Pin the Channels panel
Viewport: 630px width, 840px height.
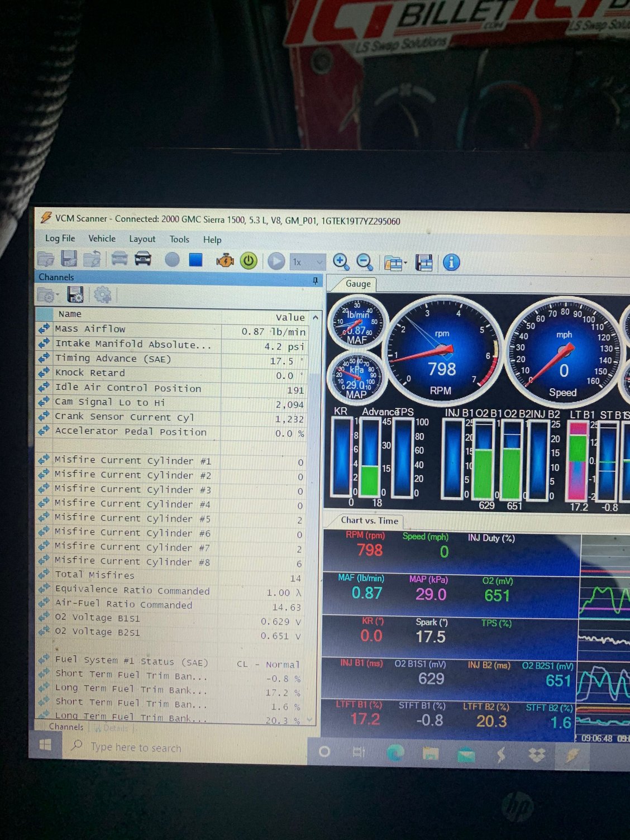point(315,280)
